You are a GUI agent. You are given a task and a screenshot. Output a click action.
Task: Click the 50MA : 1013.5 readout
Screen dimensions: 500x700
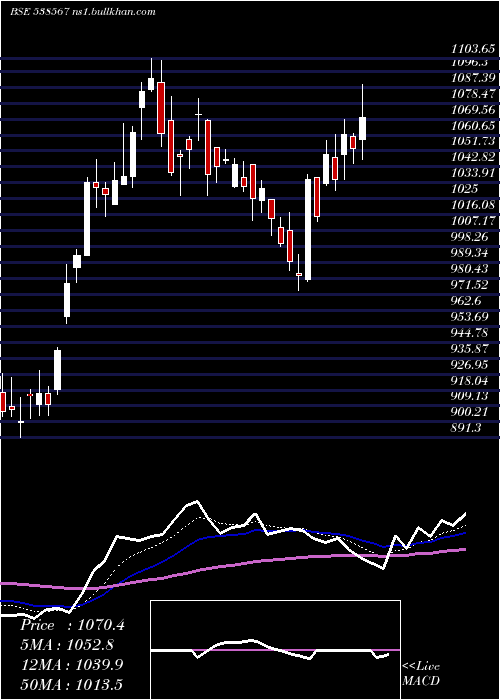[x=71, y=684]
